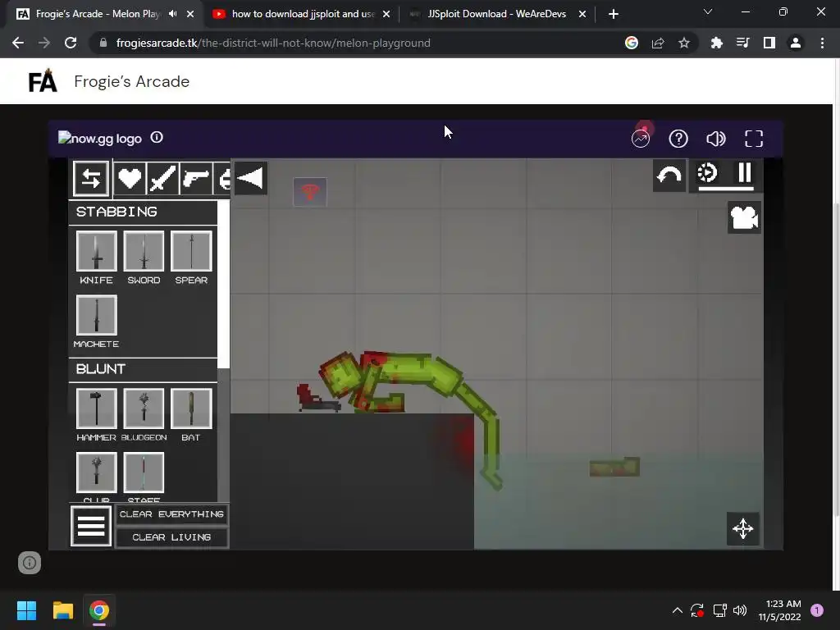
Task: Switch to JJSploit Download WeAreDevs tab
Action: (496, 14)
